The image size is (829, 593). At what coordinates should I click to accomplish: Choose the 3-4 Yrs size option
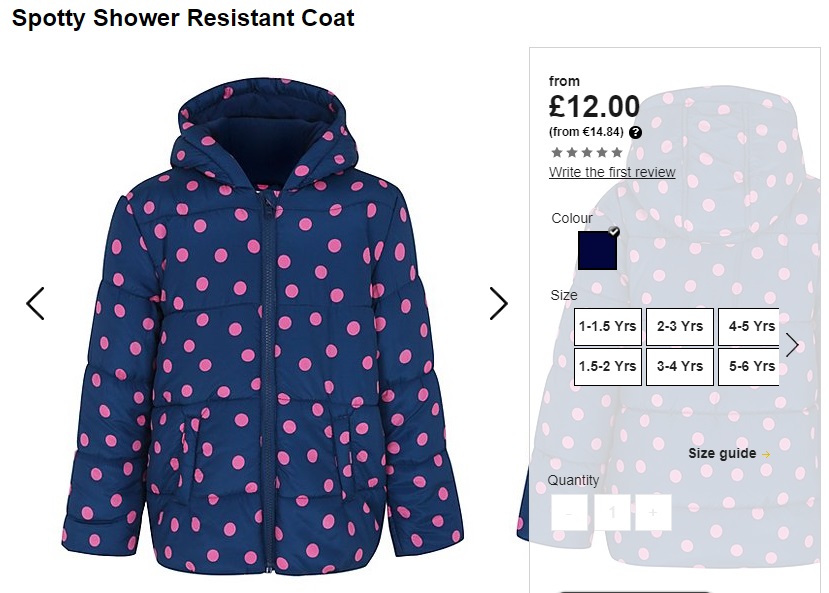tap(680, 367)
